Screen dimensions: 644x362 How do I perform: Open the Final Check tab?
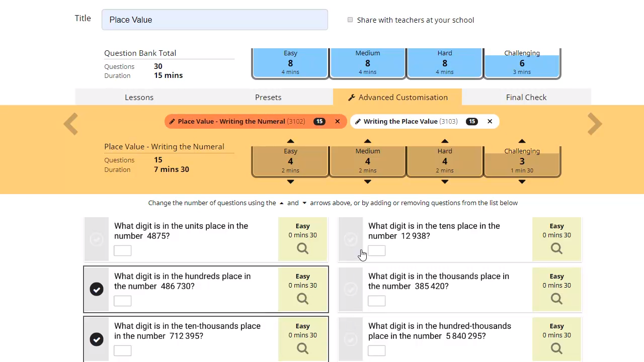tap(526, 98)
